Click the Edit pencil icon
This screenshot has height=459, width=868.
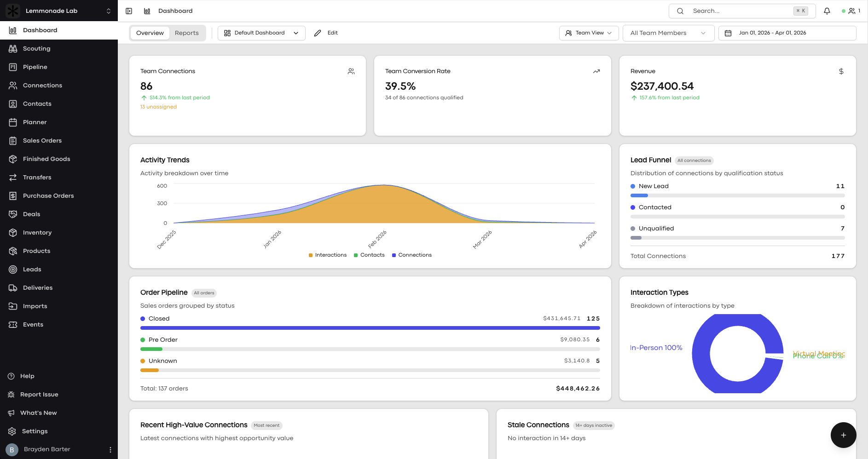coord(318,33)
